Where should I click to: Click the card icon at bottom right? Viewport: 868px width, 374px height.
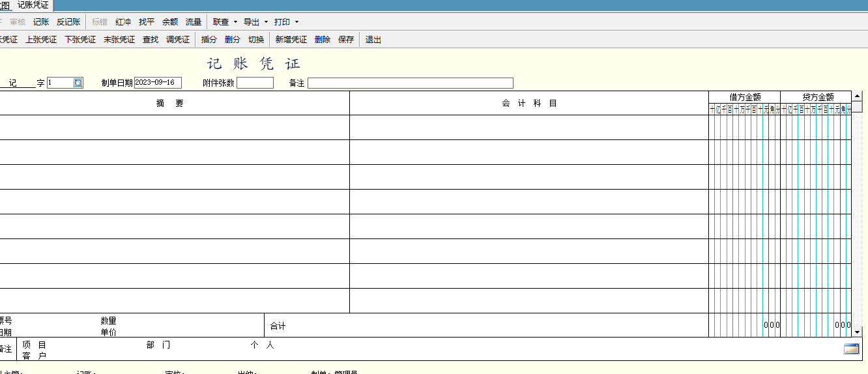point(851,349)
